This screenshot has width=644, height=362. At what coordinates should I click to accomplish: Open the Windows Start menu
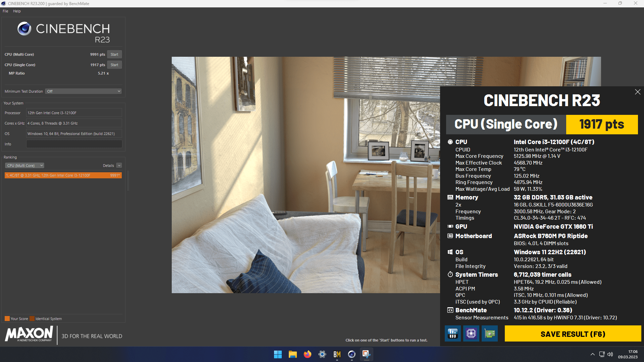(x=278, y=354)
